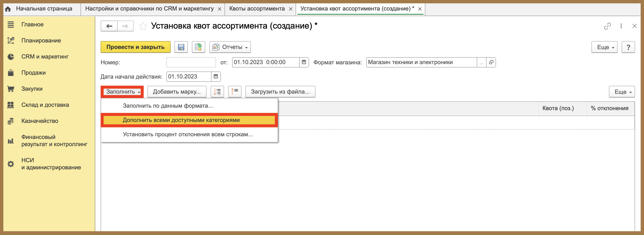Click the question mark help button
This screenshot has width=644, height=235.
tap(628, 47)
